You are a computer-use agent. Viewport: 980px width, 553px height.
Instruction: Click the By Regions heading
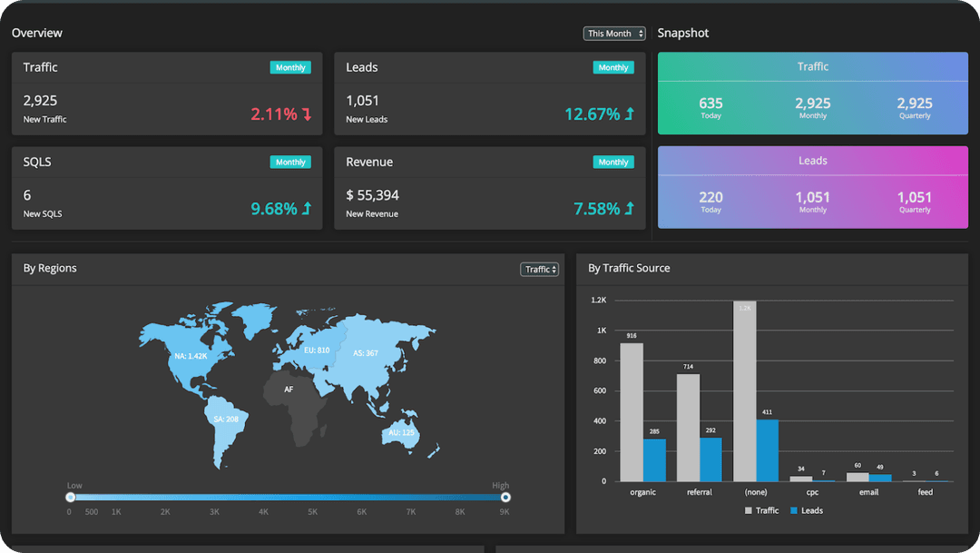click(50, 269)
